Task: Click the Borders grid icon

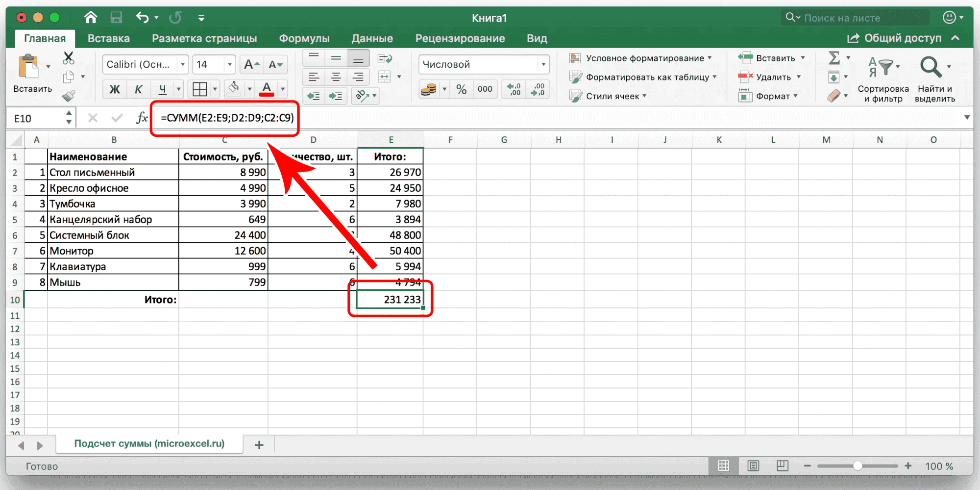Action: point(200,89)
